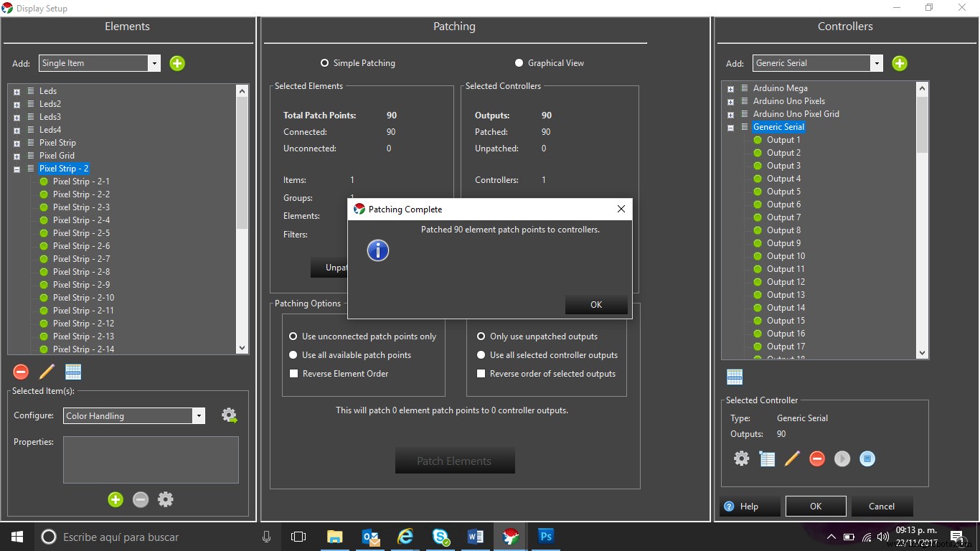Viewport: 980px width, 551px height.
Task: Open the controller configure gear icon
Action: pyautogui.click(x=741, y=458)
